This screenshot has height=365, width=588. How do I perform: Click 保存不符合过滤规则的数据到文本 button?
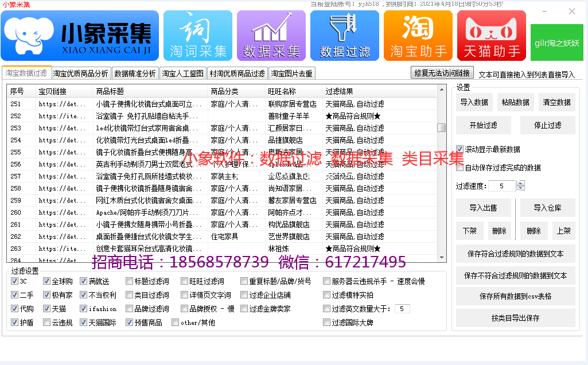(x=516, y=275)
